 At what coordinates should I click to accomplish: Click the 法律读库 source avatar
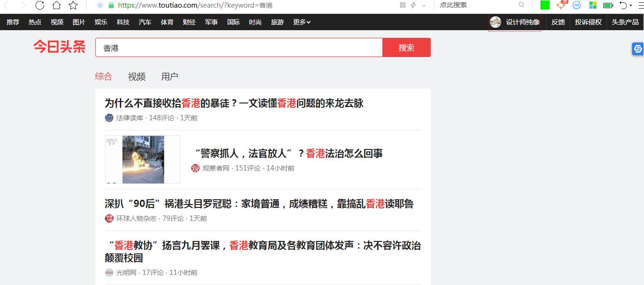pos(109,118)
